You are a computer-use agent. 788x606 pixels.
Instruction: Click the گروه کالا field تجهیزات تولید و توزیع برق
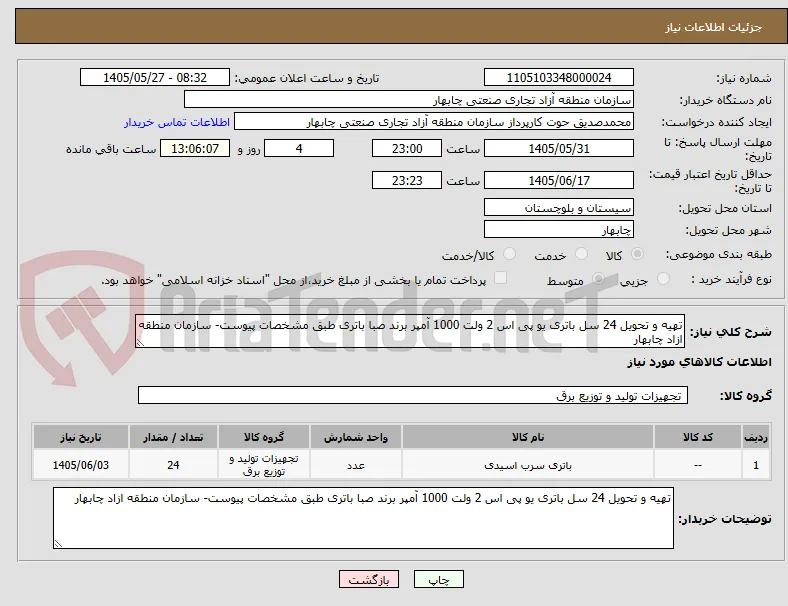click(413, 395)
